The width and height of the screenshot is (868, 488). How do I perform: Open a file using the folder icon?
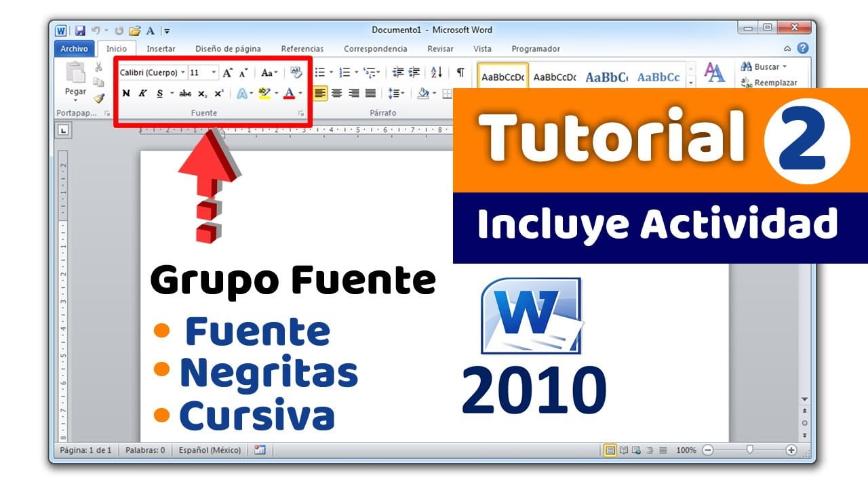[x=135, y=30]
